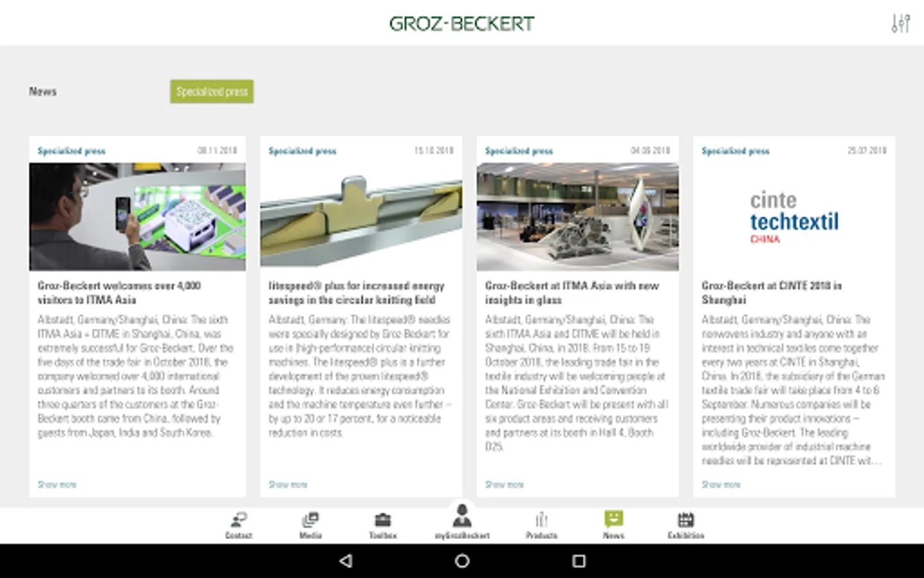Click the date 08.11.2018 on first card
This screenshot has width=924, height=578.
click(217, 150)
